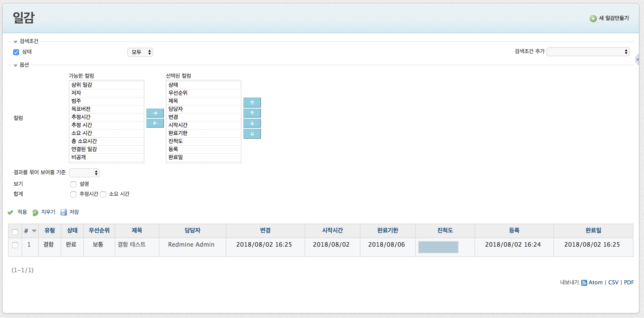Image resolution: width=644 pixels, height=318 pixels.
Task: Move selected column up one position
Action: click(x=252, y=113)
